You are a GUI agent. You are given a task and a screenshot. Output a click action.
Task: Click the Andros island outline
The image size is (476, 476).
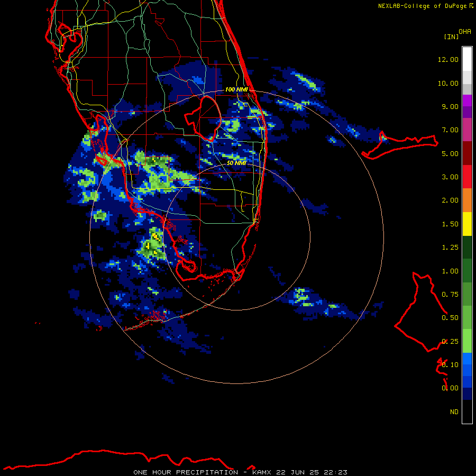coord(422,312)
